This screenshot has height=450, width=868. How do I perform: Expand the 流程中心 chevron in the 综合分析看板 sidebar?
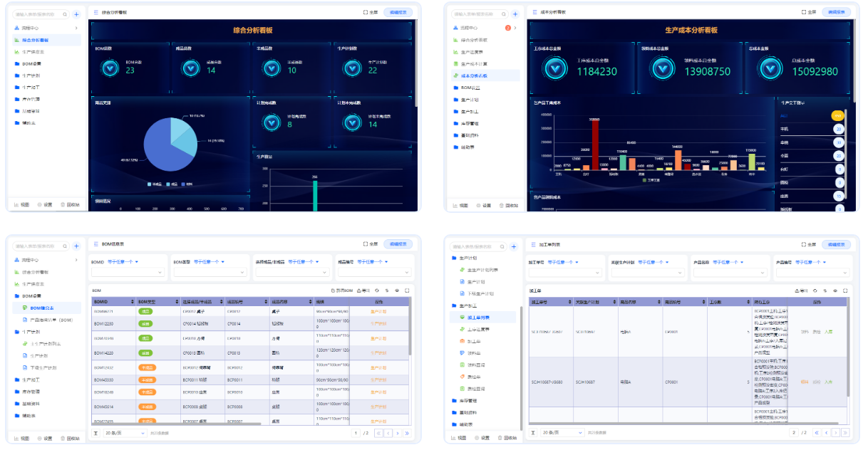[76, 28]
